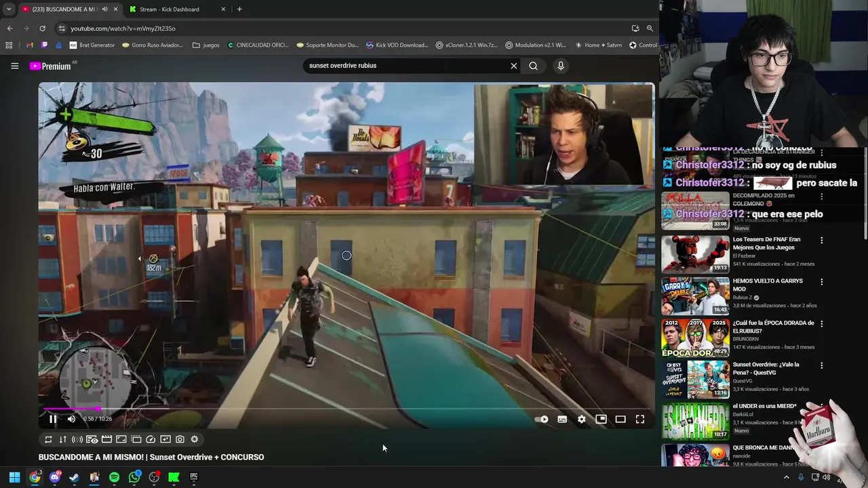Go to the YouTube Premium home logo
The image size is (868, 488).
[x=51, y=66]
